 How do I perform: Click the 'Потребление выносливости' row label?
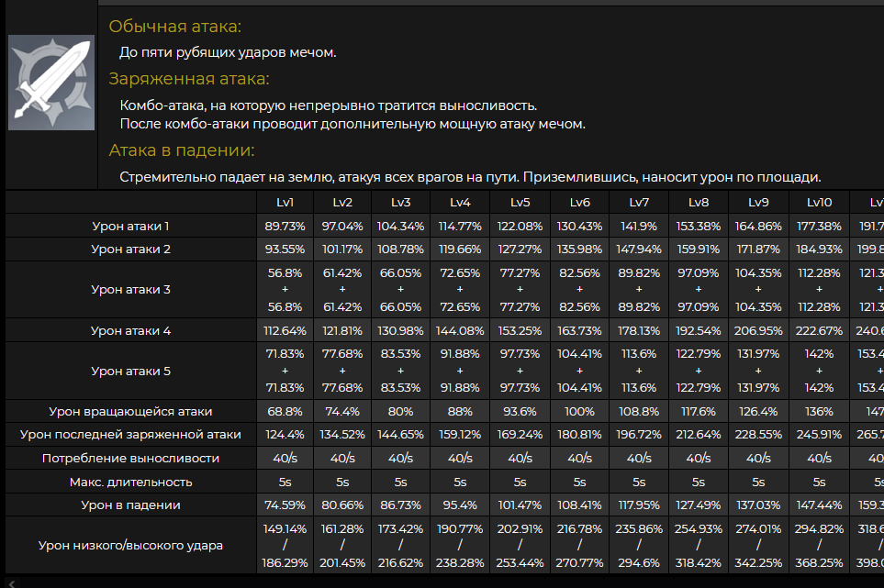coord(130,458)
